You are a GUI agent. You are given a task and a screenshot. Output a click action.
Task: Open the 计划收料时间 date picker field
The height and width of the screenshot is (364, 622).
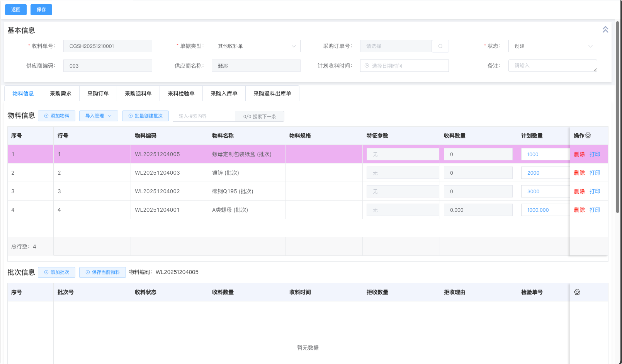(x=404, y=66)
